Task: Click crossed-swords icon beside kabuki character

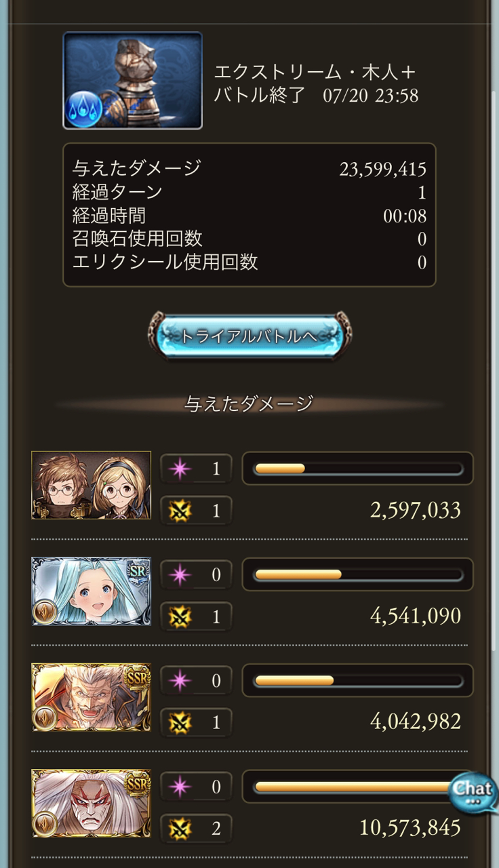Action: point(180,828)
